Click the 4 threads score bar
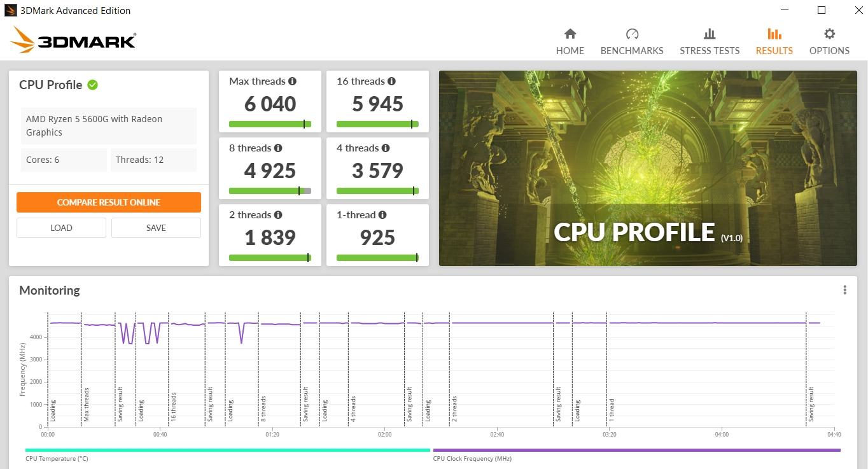The width and height of the screenshot is (868, 469). 377,191
